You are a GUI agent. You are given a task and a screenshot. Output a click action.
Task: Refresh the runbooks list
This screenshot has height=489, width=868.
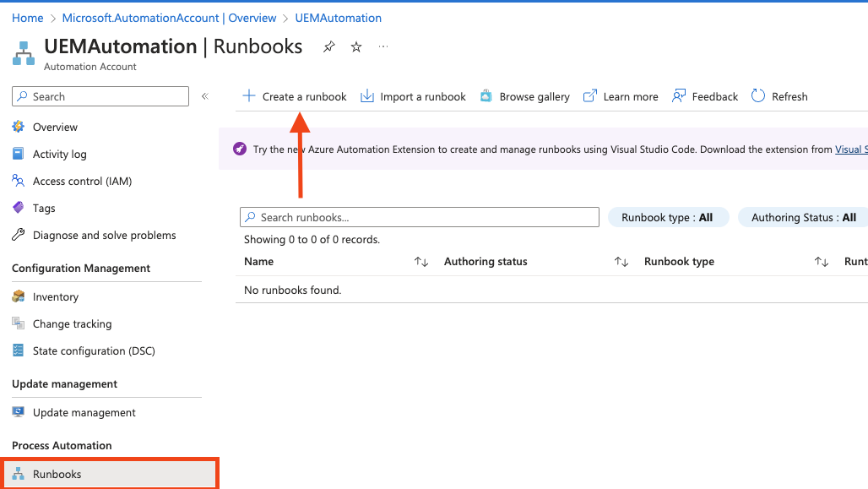coord(778,96)
